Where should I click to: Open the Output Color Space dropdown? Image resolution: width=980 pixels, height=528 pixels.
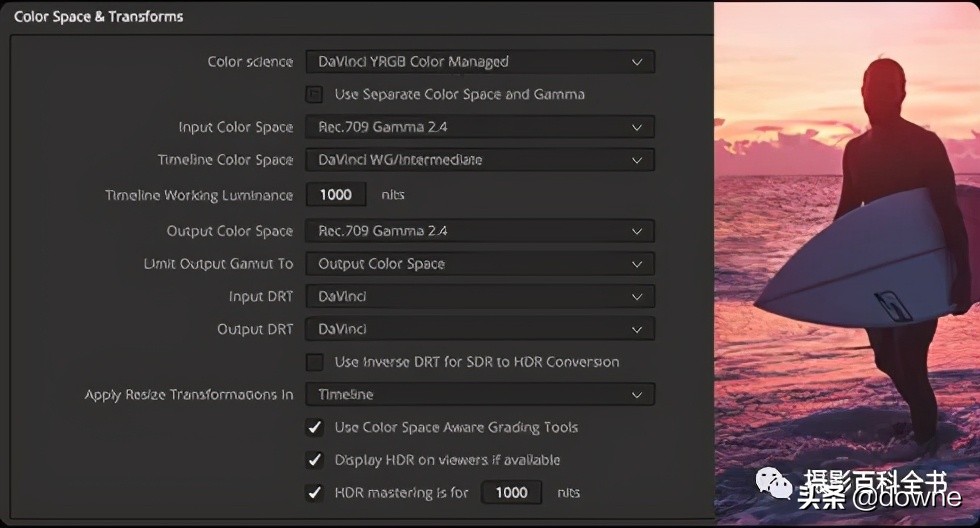tap(479, 231)
